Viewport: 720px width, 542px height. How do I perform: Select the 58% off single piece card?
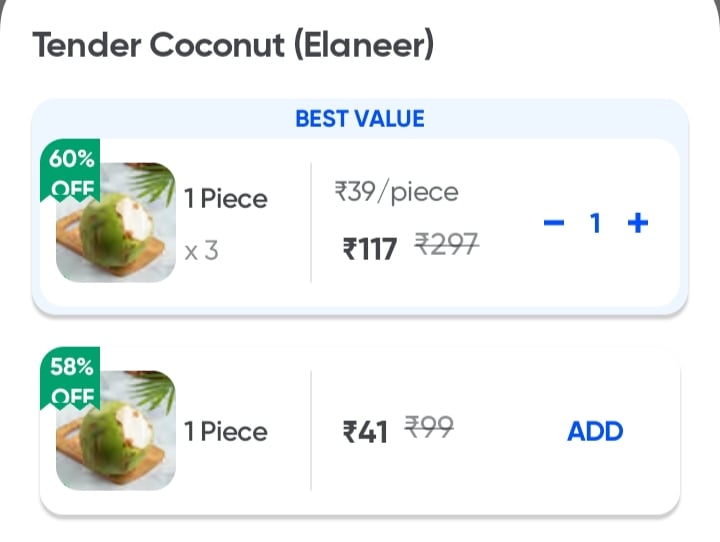click(x=360, y=431)
